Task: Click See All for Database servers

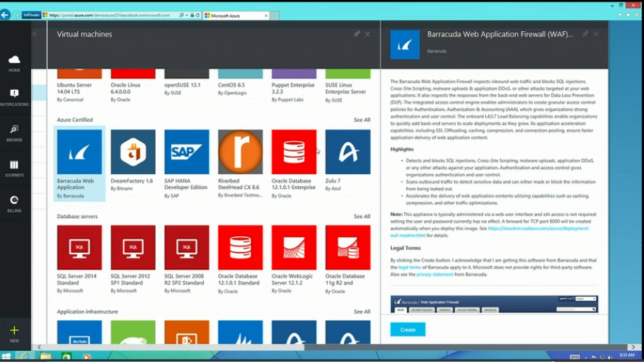Action: [362, 217]
